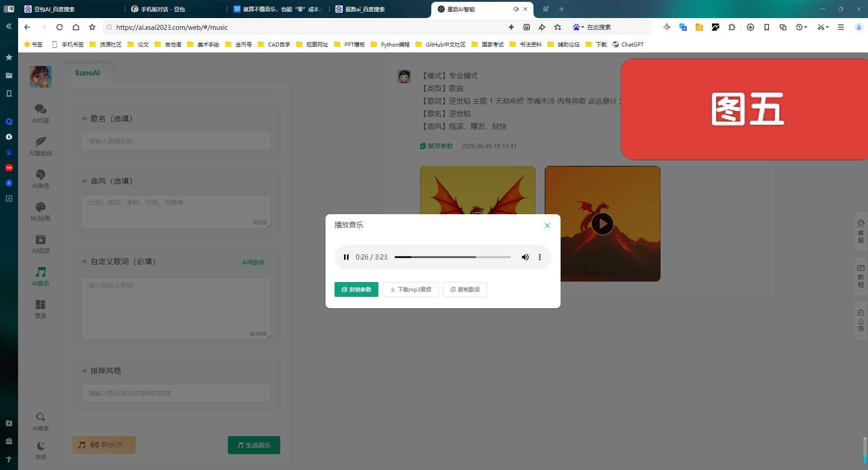Image resolution: width=868 pixels, height=470 pixels.
Task: Switch to 就算不懂音乐 browser tab
Action: (x=278, y=9)
